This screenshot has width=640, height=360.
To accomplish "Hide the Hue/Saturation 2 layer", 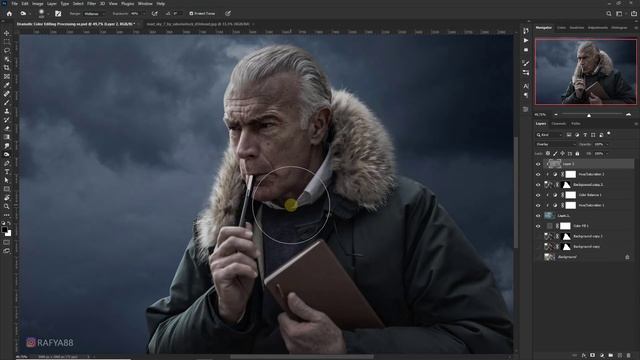I will coord(538,174).
